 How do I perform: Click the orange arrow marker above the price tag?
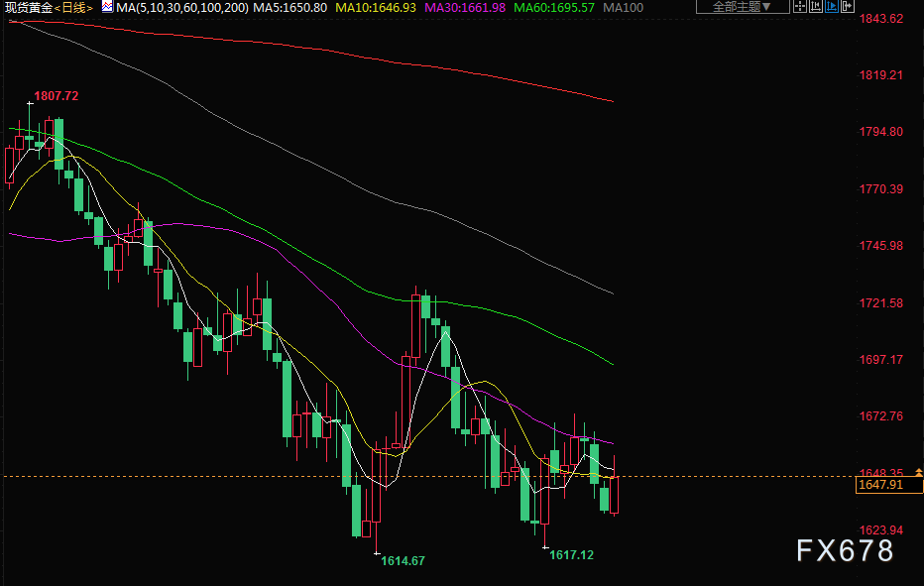click(x=919, y=472)
